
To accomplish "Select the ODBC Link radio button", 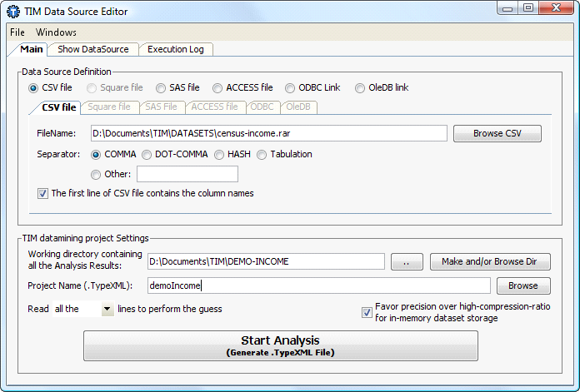I will point(290,88).
